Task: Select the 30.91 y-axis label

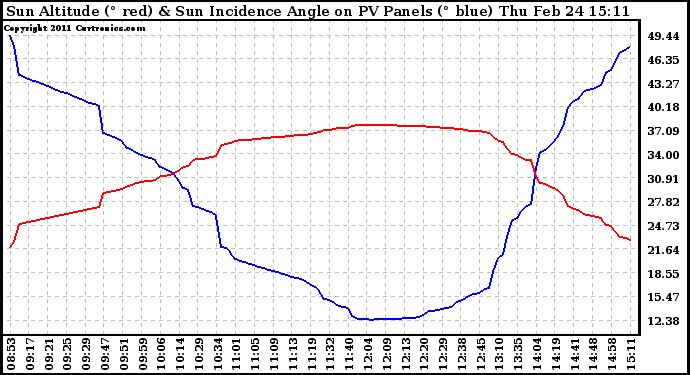Action: click(663, 179)
